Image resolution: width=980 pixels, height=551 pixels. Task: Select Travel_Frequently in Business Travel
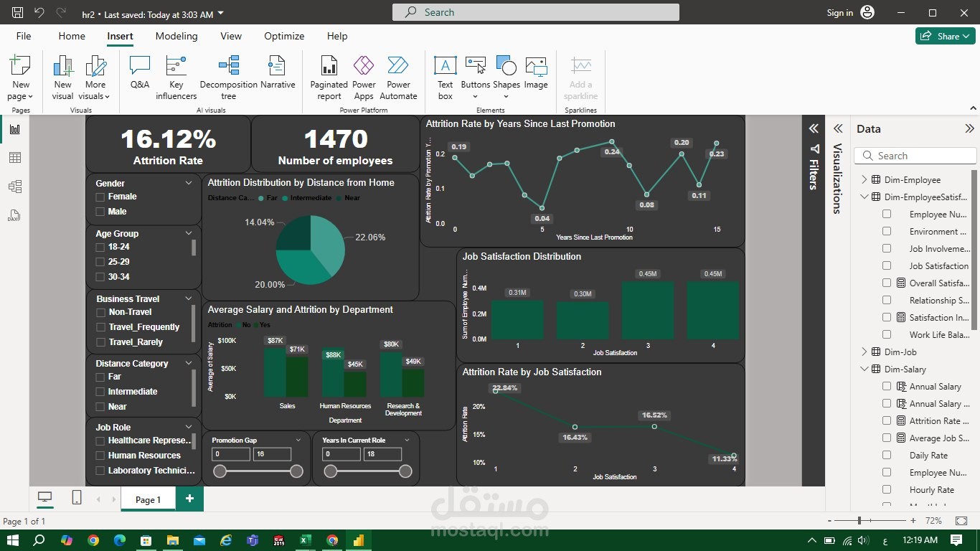pos(100,327)
